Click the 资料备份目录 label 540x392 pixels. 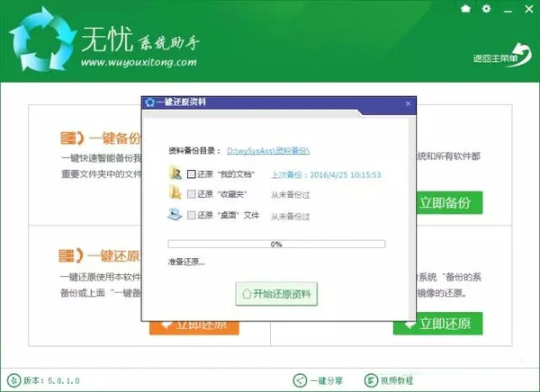click(x=194, y=151)
